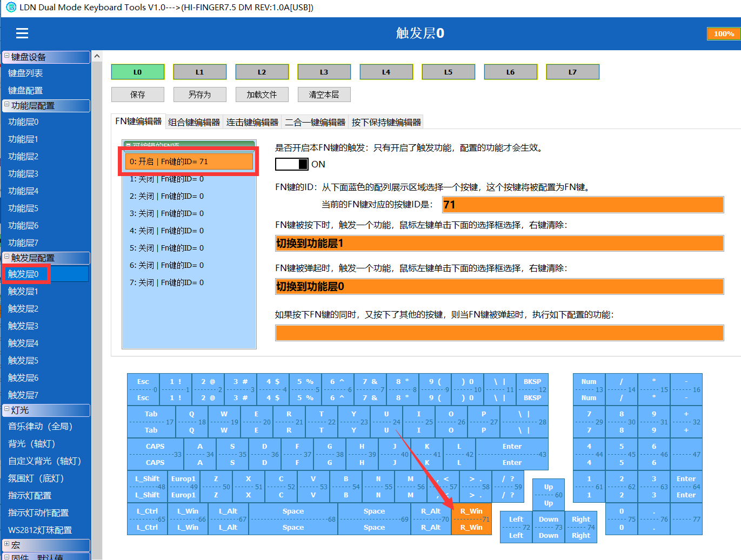Click the app logo in title bar
The height and width of the screenshot is (560, 741).
[x=10, y=8]
